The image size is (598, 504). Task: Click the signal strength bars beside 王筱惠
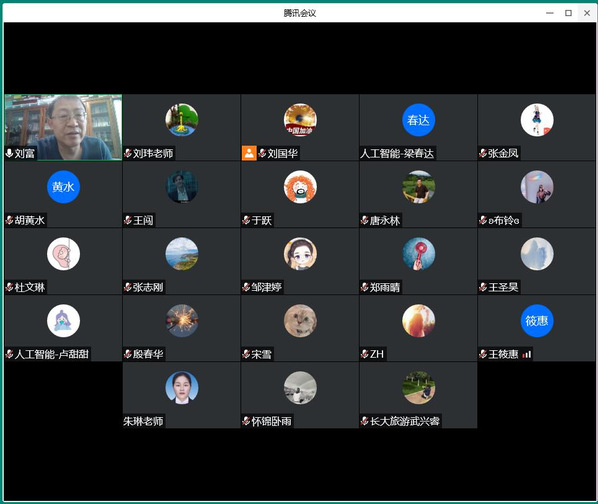(x=527, y=355)
